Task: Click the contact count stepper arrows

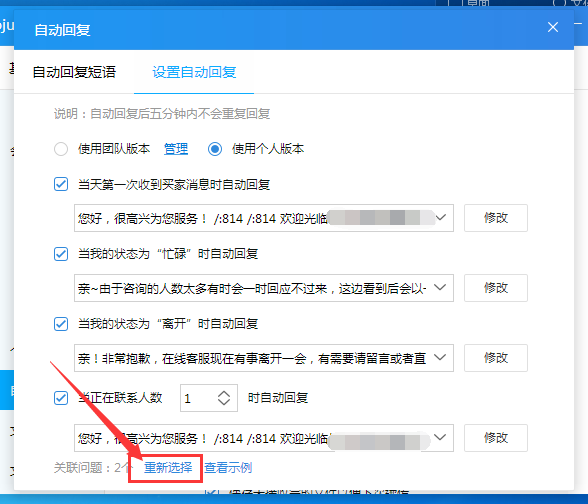Action: 224,398
